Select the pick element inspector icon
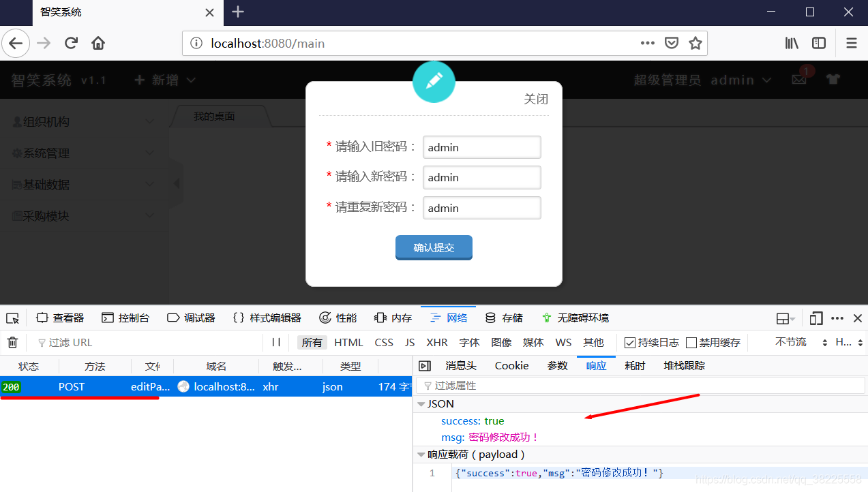This screenshot has width=868, height=492. click(12, 318)
